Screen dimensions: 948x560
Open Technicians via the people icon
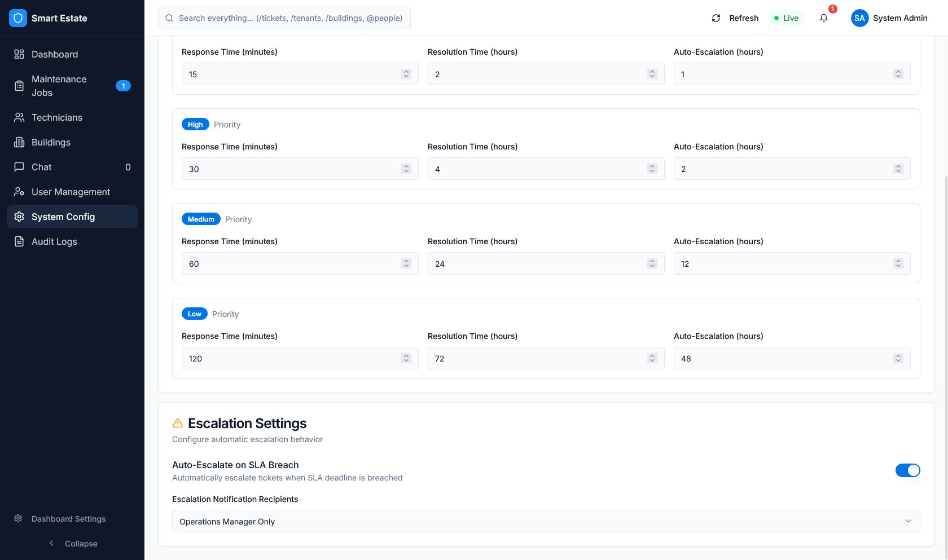pos(19,117)
